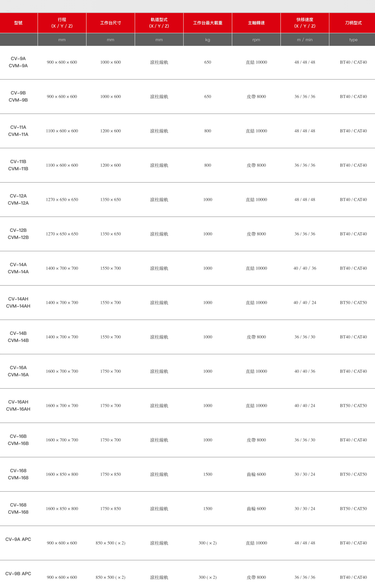This screenshot has width=375, height=588.
Task: Click the CV-11B CVM-11B model name
Action: (18, 165)
